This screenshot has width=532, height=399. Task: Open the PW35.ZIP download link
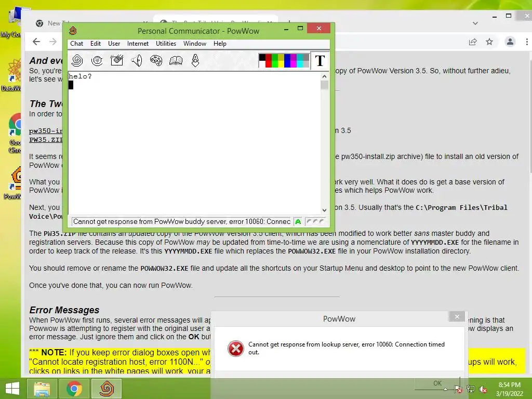(x=46, y=140)
